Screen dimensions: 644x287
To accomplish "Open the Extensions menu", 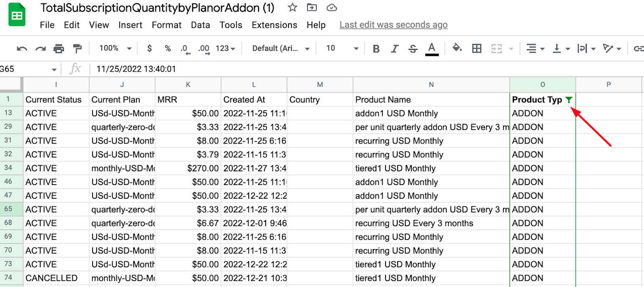I will pyautogui.click(x=274, y=25).
